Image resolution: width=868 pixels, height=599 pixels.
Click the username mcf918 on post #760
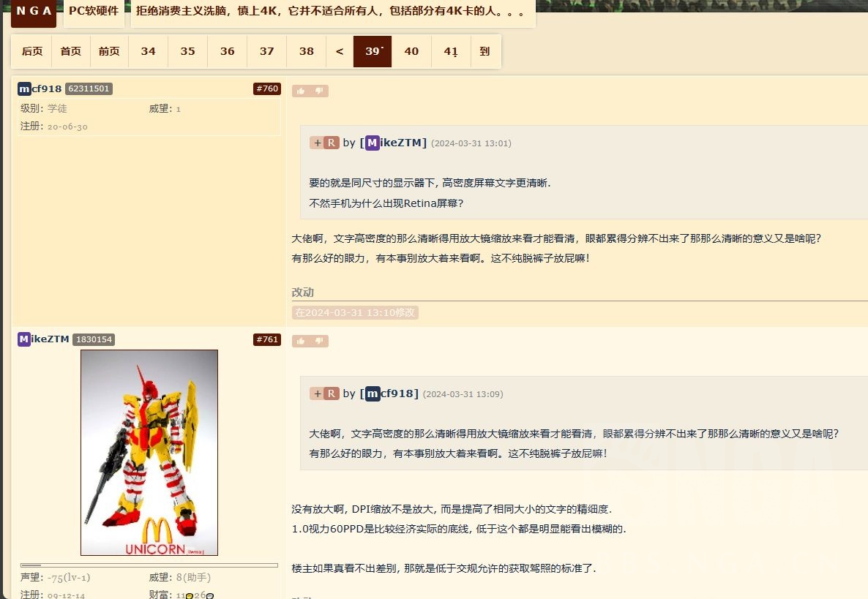click(40, 88)
